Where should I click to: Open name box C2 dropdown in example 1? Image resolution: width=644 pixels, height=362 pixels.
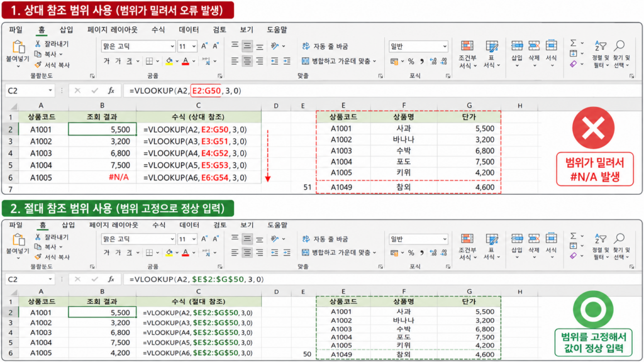(x=50, y=90)
